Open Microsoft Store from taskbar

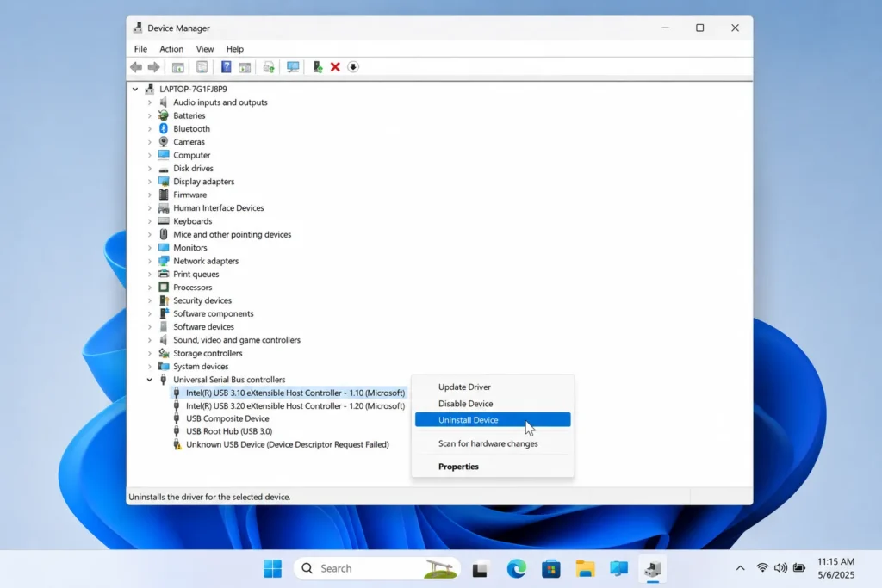[550, 568]
